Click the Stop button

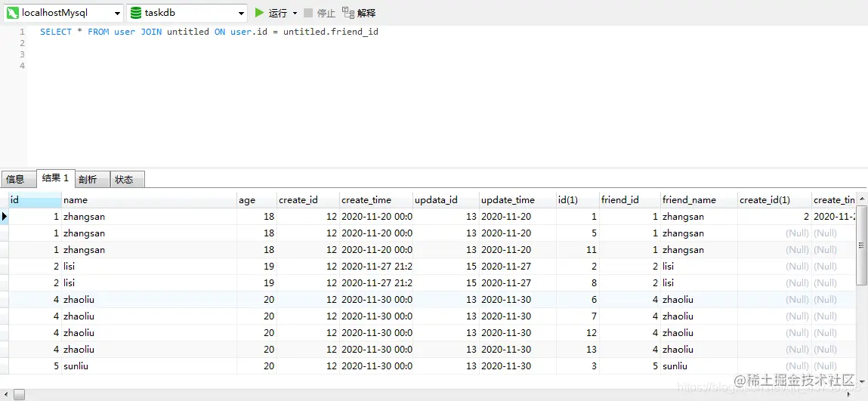coord(320,13)
